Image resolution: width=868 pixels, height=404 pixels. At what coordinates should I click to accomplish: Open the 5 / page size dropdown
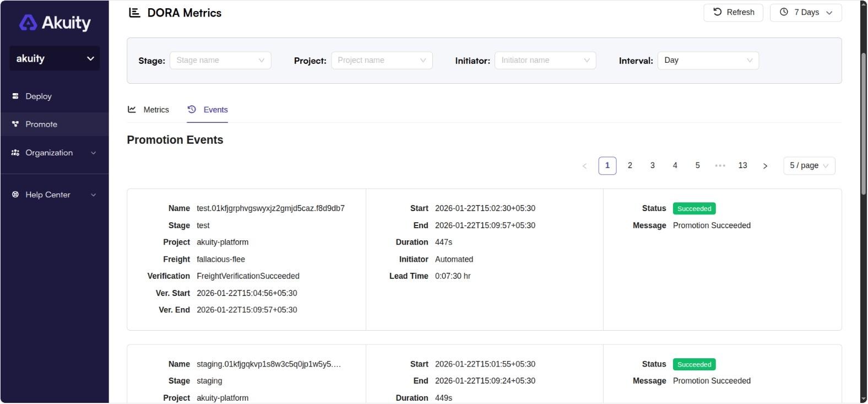click(809, 166)
